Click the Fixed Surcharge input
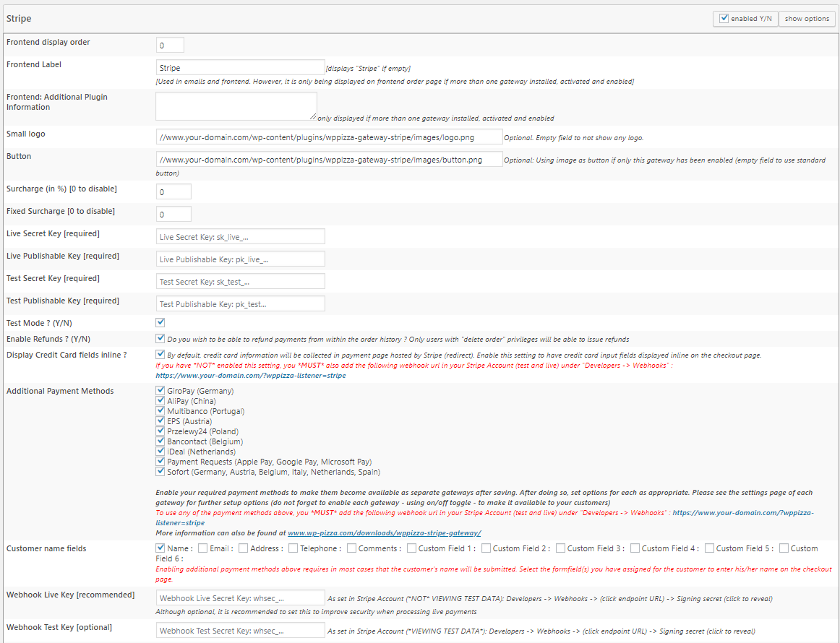Viewport: 840px width, 643px height. tap(173, 214)
